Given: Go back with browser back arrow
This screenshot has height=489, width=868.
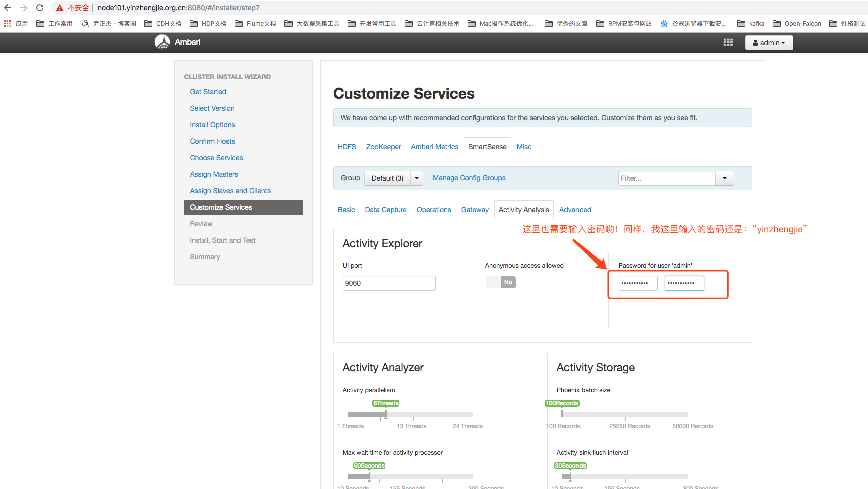Looking at the screenshot, I should click(x=8, y=8).
